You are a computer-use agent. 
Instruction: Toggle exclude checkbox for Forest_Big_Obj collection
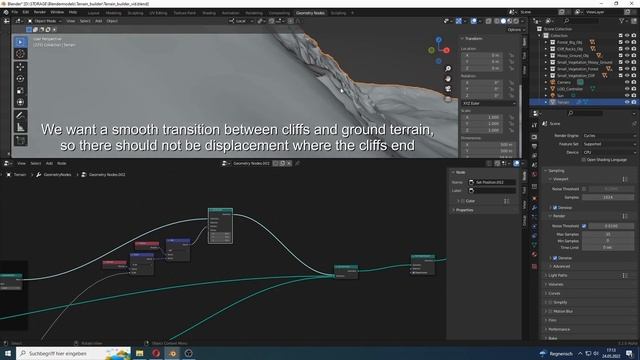[620, 42]
